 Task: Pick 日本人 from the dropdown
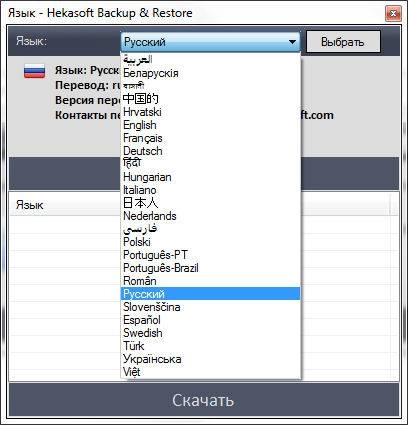(211, 203)
